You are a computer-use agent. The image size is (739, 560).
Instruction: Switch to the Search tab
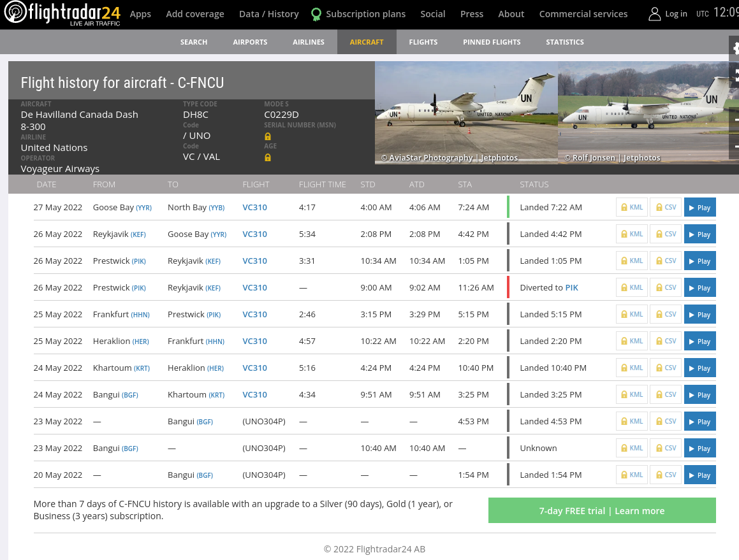point(194,42)
